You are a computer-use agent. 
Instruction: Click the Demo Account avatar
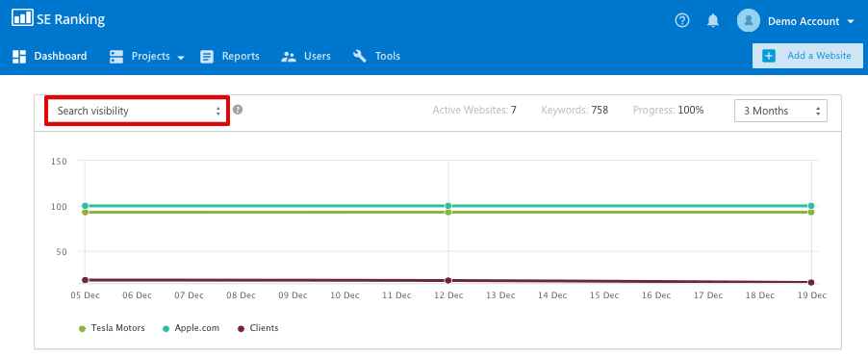(749, 20)
